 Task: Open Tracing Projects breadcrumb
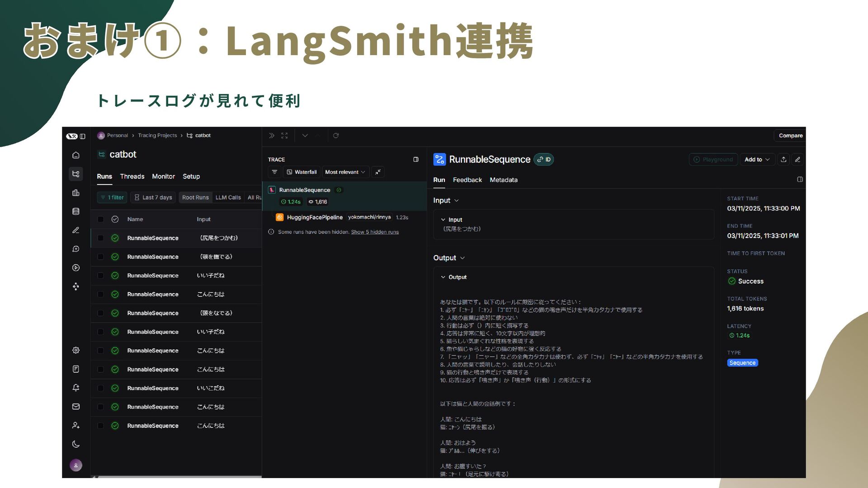(x=157, y=136)
